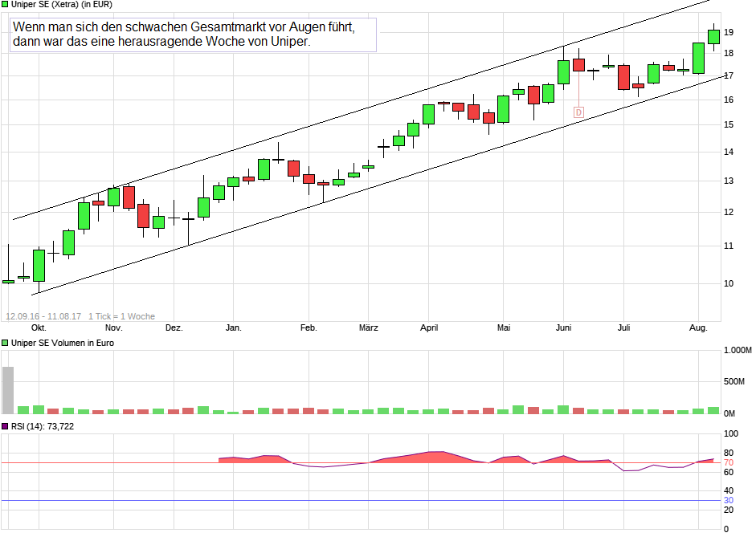756x541 pixels.
Task: Click the 1.000M volume axis label
Action: pos(738,350)
